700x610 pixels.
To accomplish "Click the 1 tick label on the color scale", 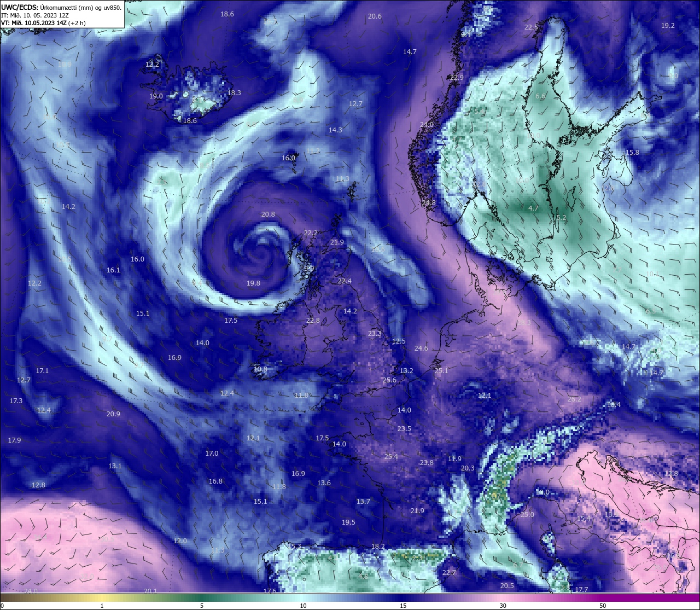I will click(x=102, y=606).
